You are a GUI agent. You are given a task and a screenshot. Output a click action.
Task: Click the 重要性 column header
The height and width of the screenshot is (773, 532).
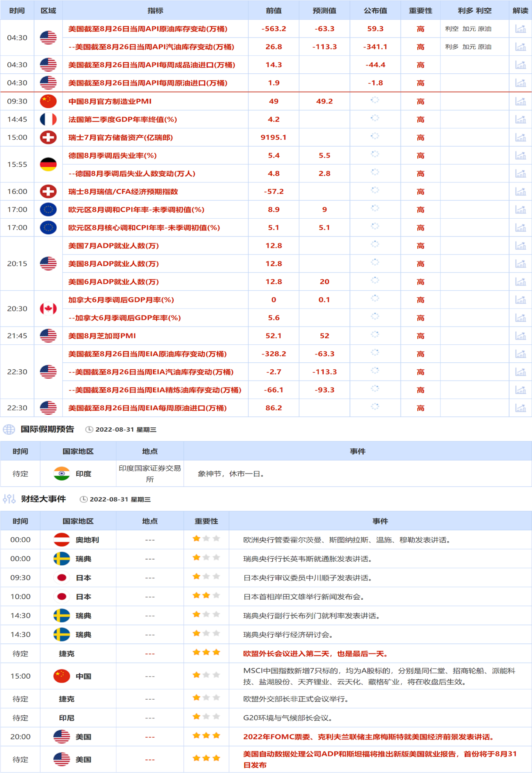pyautogui.click(x=420, y=10)
